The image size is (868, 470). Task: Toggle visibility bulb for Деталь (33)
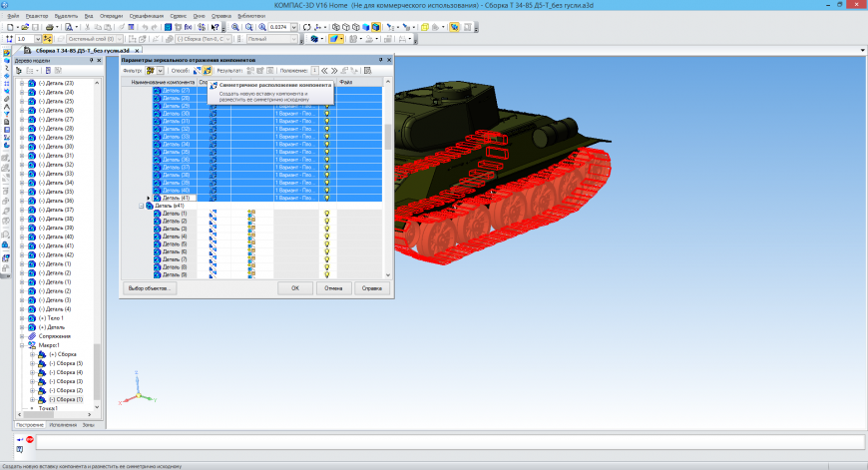pos(327,136)
